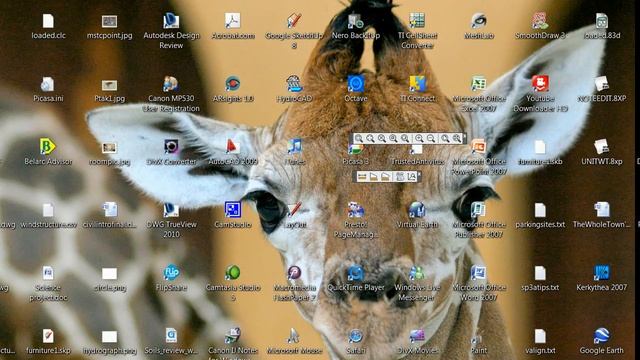The width and height of the screenshot is (640, 360).
Task: Open the UNITWT.8xp file
Action: pos(602,147)
